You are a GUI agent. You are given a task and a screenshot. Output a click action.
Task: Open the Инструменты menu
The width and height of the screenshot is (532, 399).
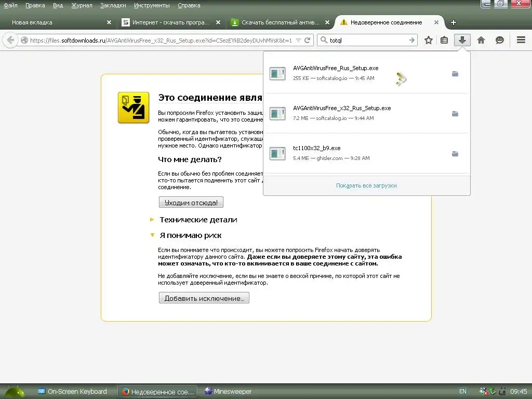152,5
